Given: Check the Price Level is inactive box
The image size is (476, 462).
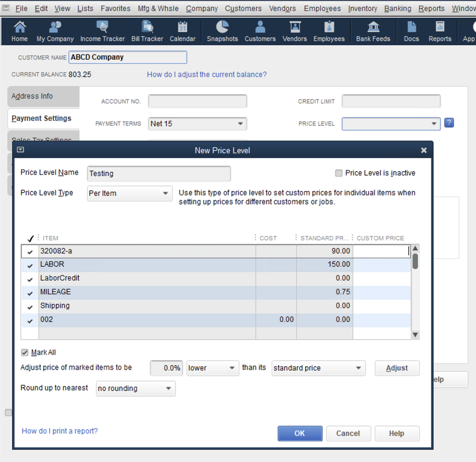Looking at the screenshot, I should pos(339,173).
